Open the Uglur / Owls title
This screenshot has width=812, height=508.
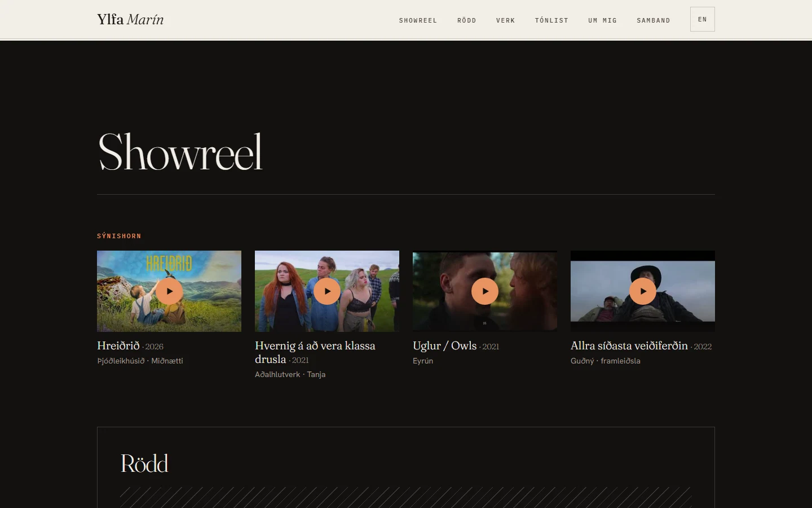(445, 345)
